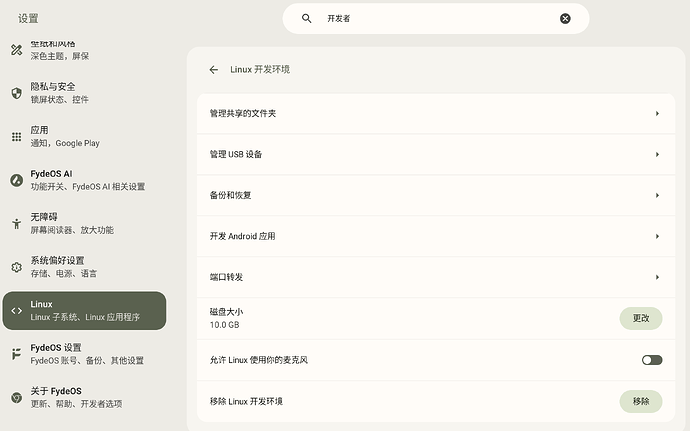Click the search magnifier icon
690x431 pixels.
tap(307, 18)
